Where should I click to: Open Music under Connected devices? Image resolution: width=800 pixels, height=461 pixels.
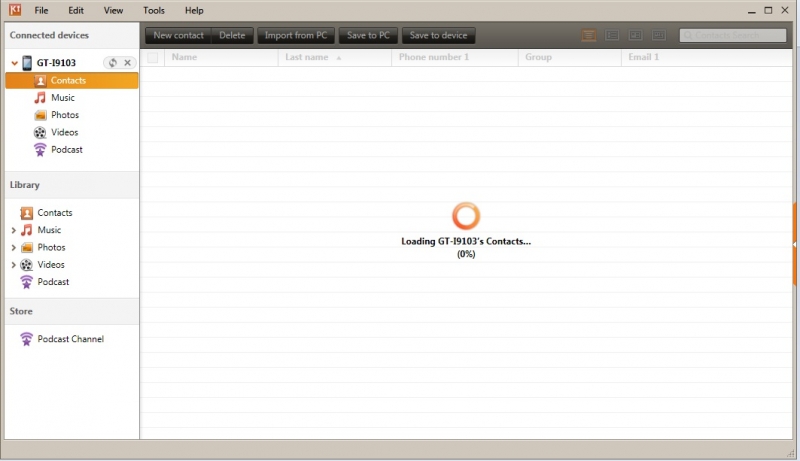(62, 98)
